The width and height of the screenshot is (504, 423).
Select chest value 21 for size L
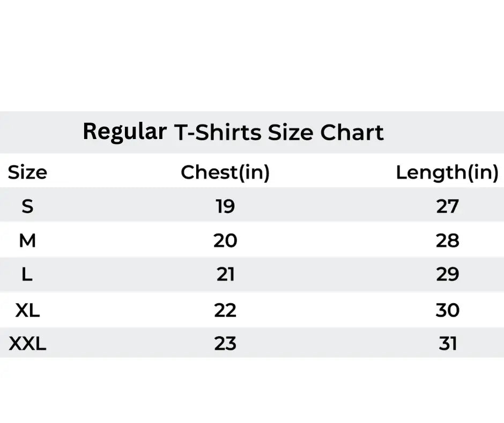tap(225, 275)
